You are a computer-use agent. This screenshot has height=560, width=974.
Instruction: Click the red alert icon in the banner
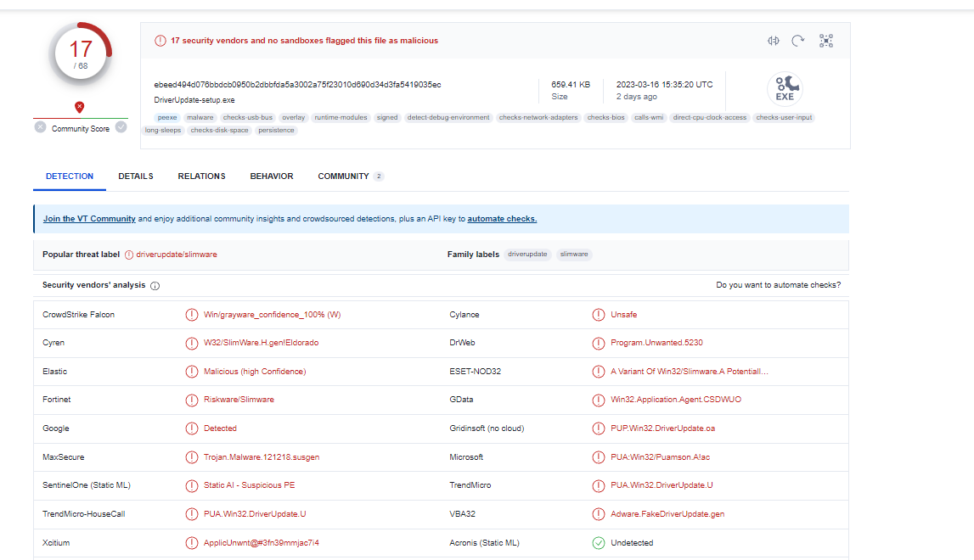[160, 41]
